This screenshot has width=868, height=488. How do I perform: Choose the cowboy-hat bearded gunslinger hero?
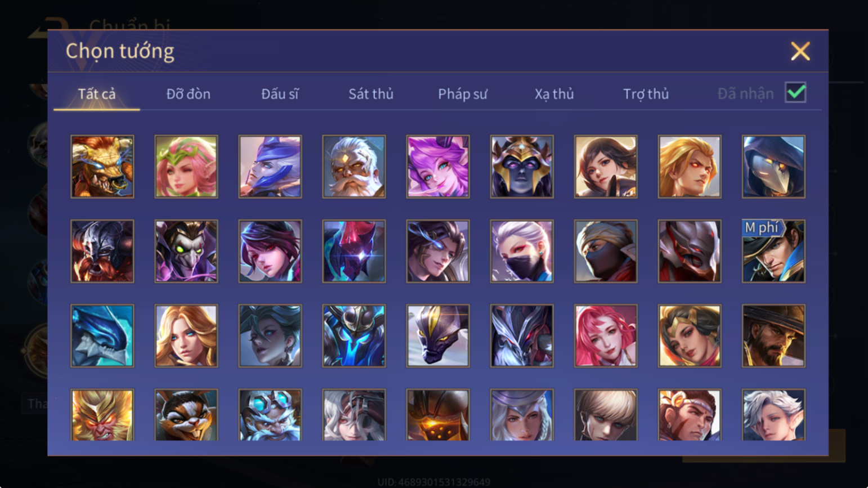pos(773,336)
